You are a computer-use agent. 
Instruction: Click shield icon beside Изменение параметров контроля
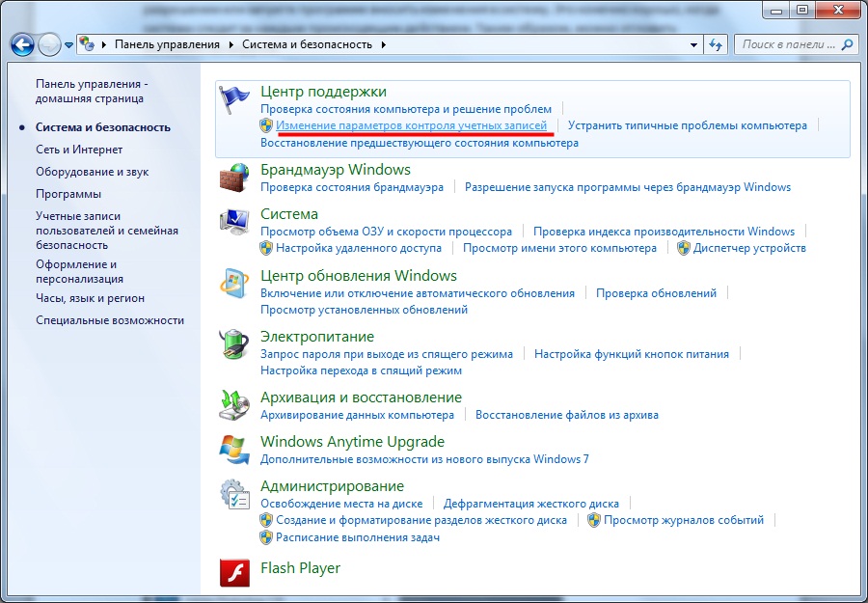(x=266, y=125)
